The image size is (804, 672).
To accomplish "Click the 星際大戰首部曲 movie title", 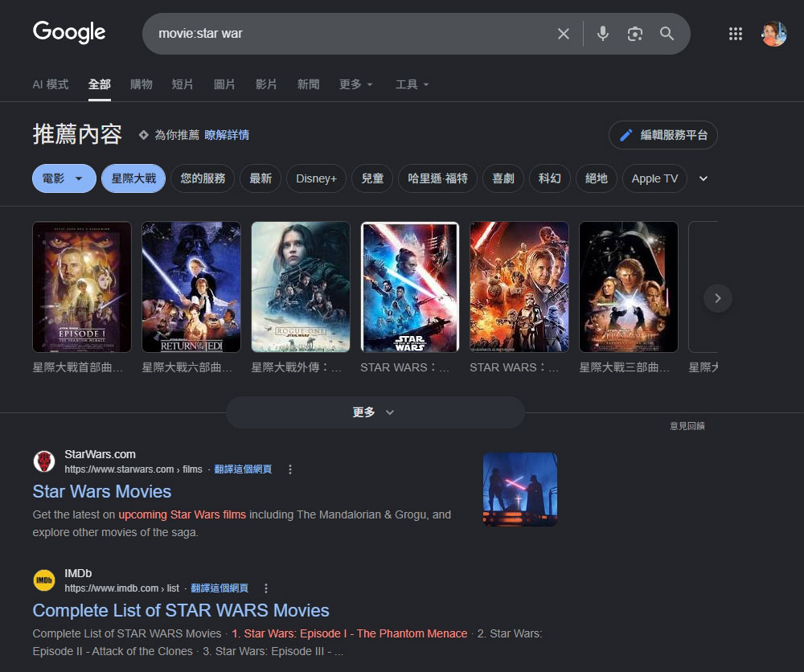I will point(78,367).
